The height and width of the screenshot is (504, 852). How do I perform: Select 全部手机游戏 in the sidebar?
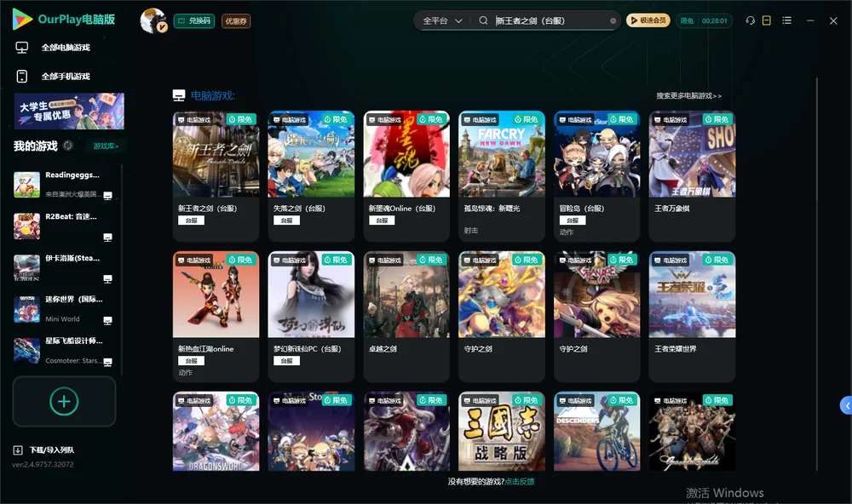(53, 77)
